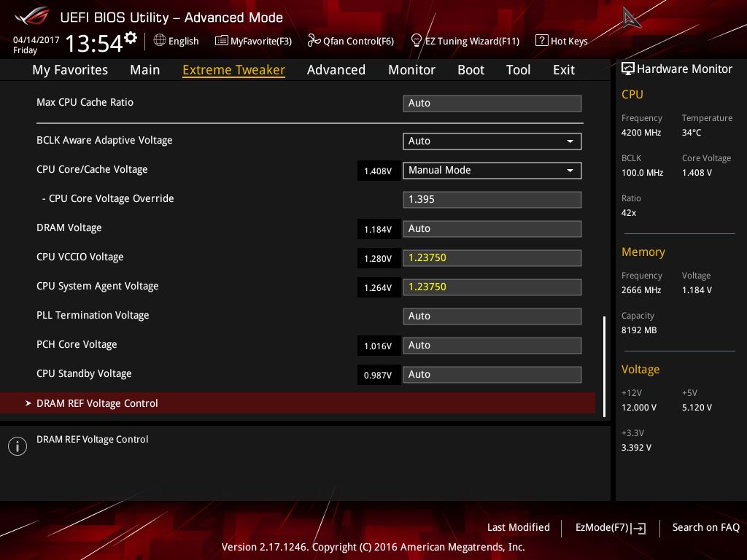The image size is (747, 560).
Task: Click the 12.000 V reading
Action: [x=639, y=408]
